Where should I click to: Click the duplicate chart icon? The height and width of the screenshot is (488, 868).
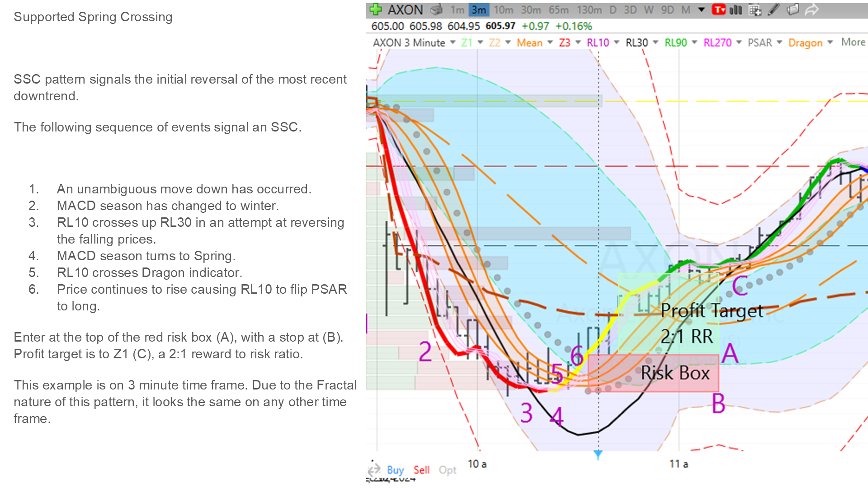[x=793, y=9]
